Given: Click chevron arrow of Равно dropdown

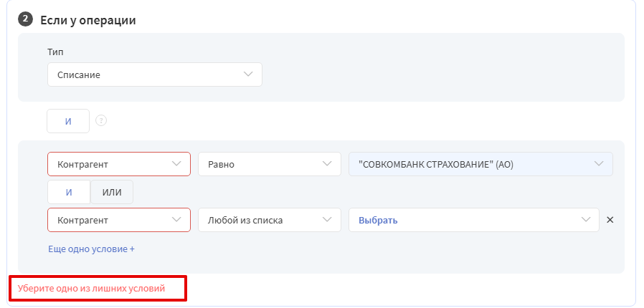Looking at the screenshot, I should point(327,163).
